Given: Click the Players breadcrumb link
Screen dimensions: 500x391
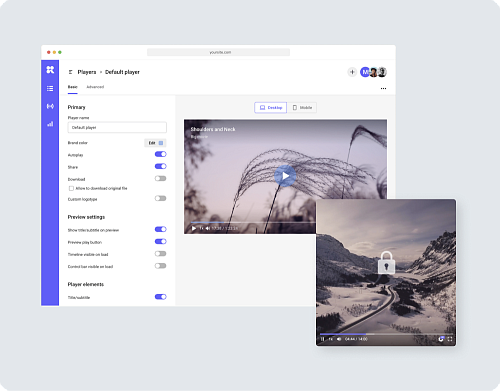Looking at the screenshot, I should (x=87, y=72).
